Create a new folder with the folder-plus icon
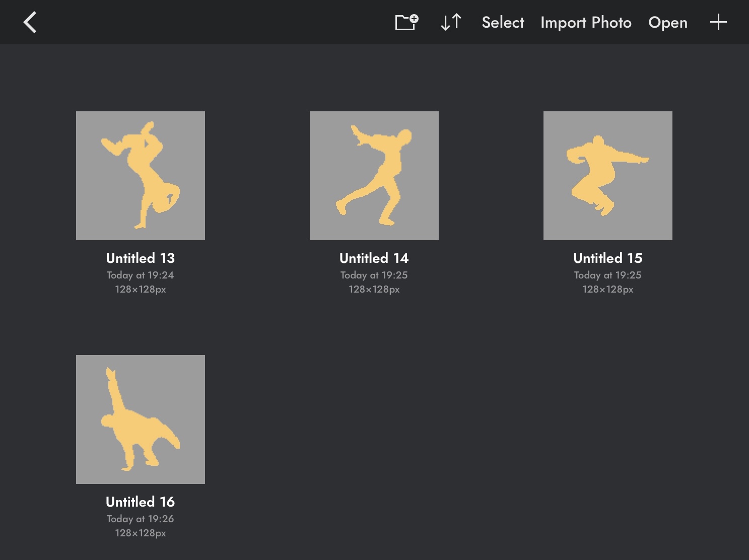 pos(406,23)
